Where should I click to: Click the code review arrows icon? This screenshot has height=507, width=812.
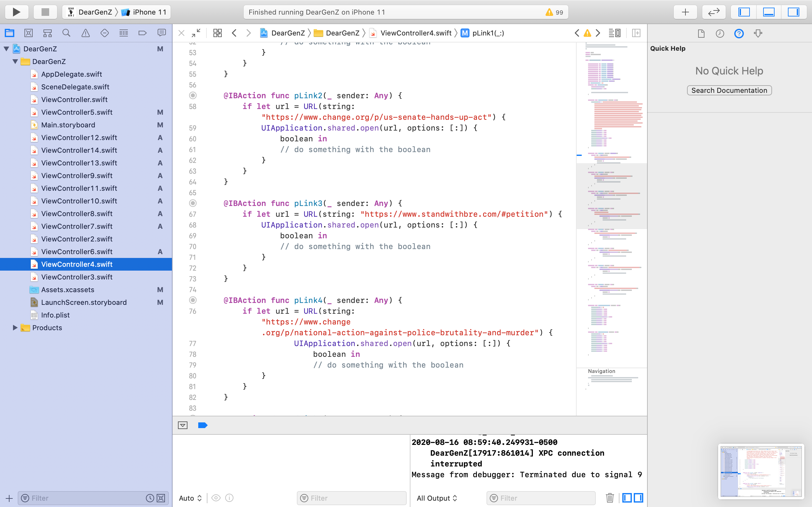click(714, 12)
